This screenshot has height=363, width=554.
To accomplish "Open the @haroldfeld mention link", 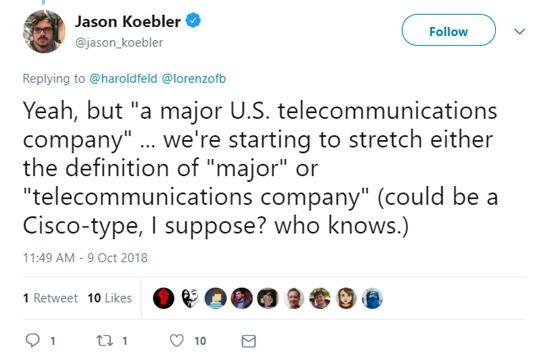I will click(x=123, y=78).
